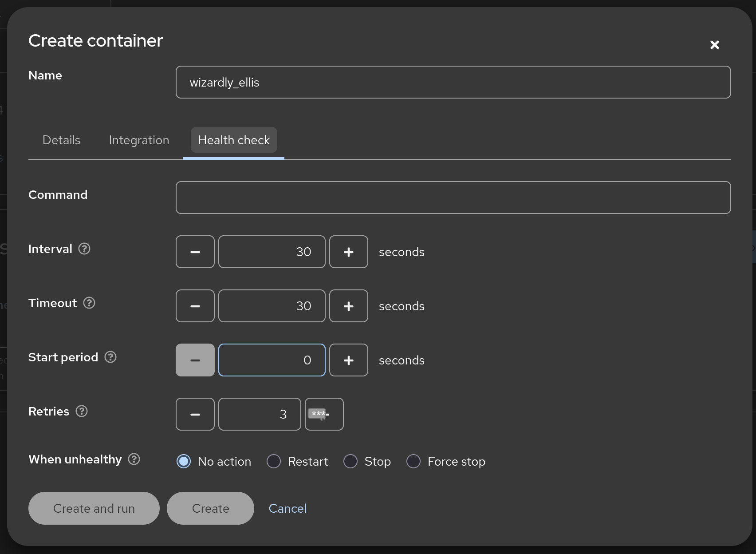Select the Stop radio option
Image resolution: width=756 pixels, height=554 pixels.
[350, 461]
